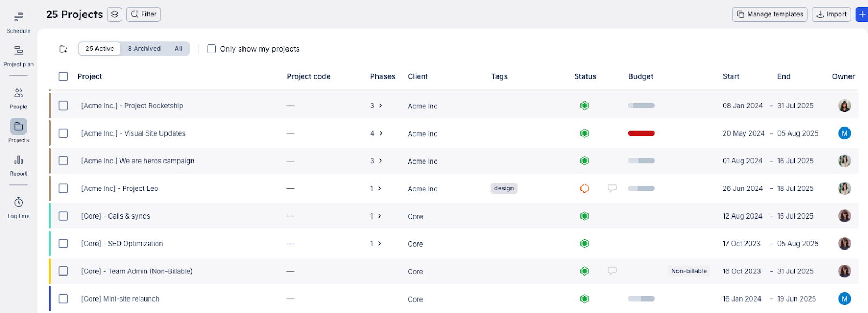Screen dimensions: 868x313
Task: Switch to the All projects tab
Action: pyautogui.click(x=178, y=49)
